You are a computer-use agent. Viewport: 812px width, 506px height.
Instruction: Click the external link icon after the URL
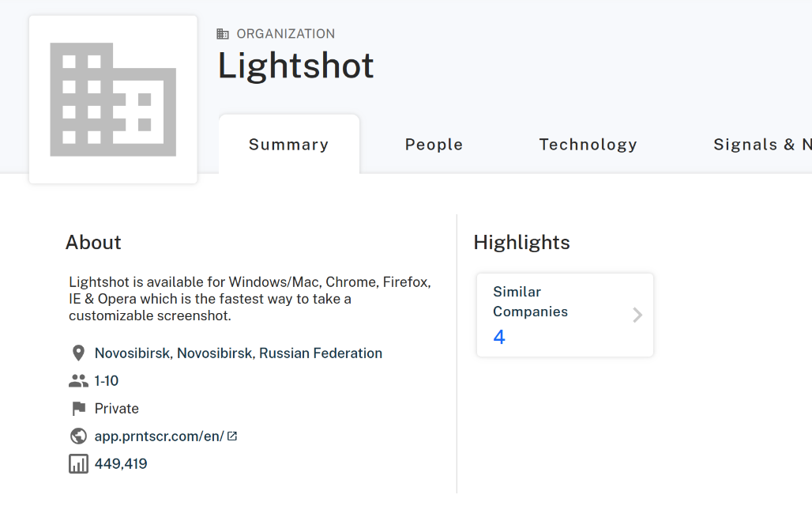pos(232,436)
